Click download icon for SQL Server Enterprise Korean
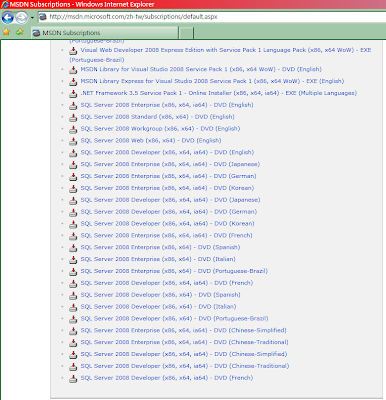 73,189
